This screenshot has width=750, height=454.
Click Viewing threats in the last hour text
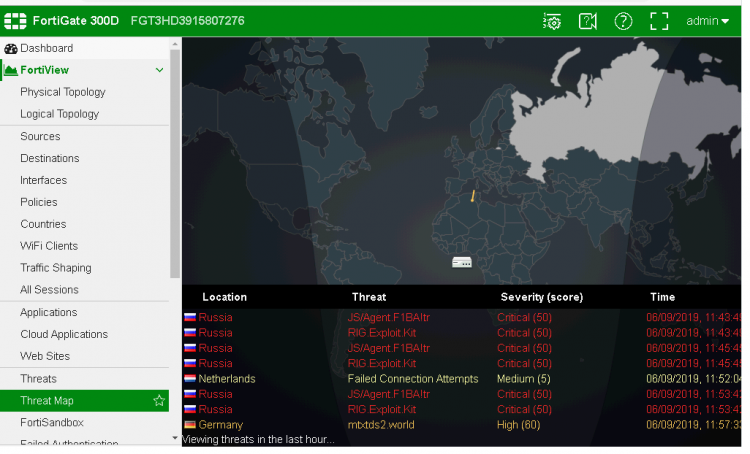pos(258,439)
